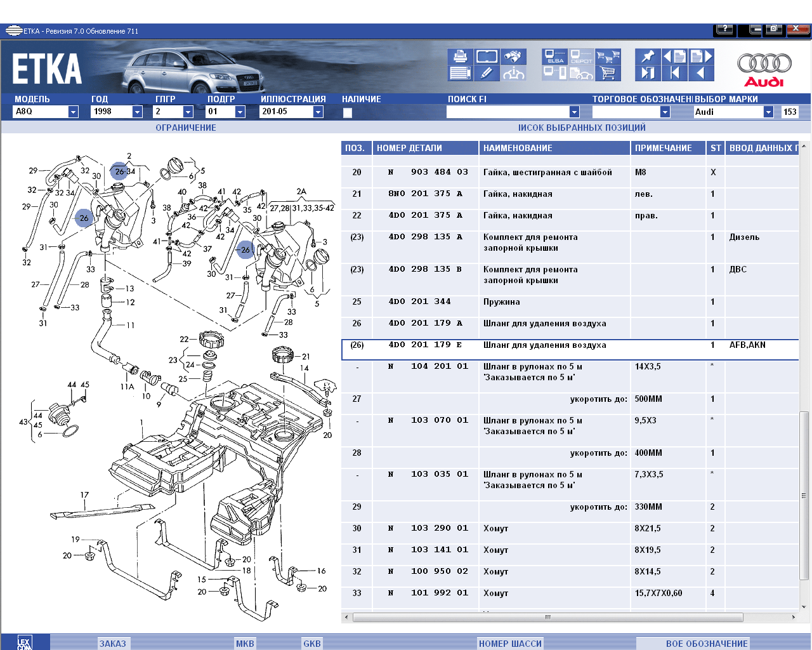The height and width of the screenshot is (650, 812).
Task: Expand the МОДЕЛЬ dropdown showing A8Q
Action: [x=73, y=112]
